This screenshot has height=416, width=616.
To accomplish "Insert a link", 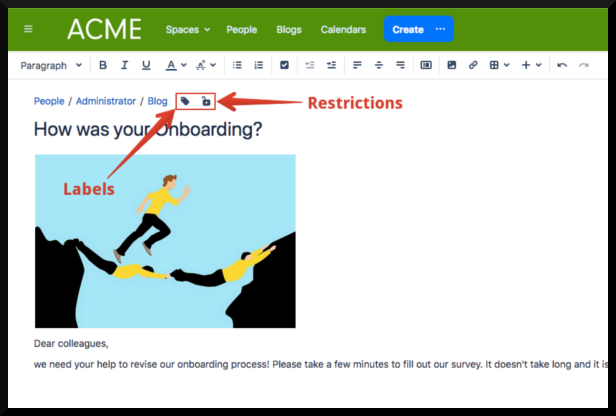I will [x=473, y=65].
